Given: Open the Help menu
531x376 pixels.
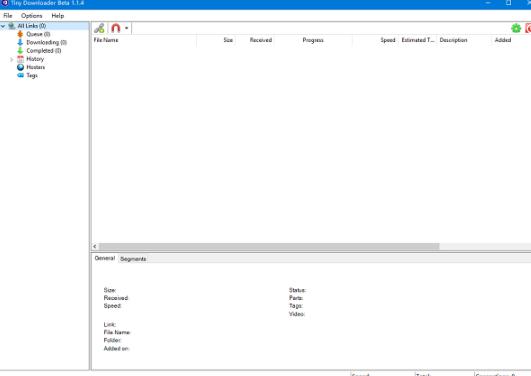Looking at the screenshot, I should point(58,16).
